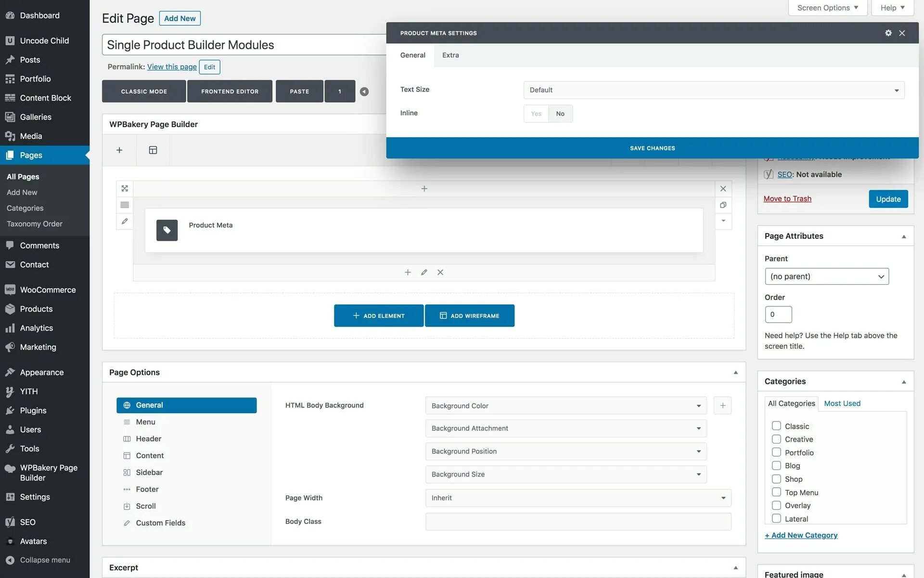Tick the Shop category checkbox
This screenshot has height=578, width=924.
[776, 479]
